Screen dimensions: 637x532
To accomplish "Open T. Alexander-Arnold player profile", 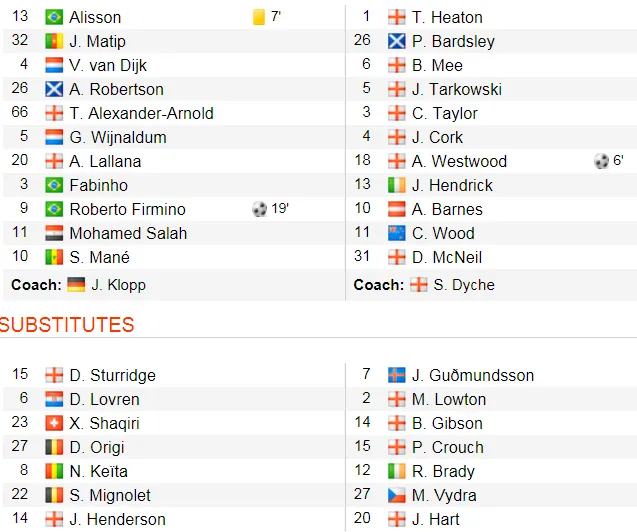I will pyautogui.click(x=141, y=113).
